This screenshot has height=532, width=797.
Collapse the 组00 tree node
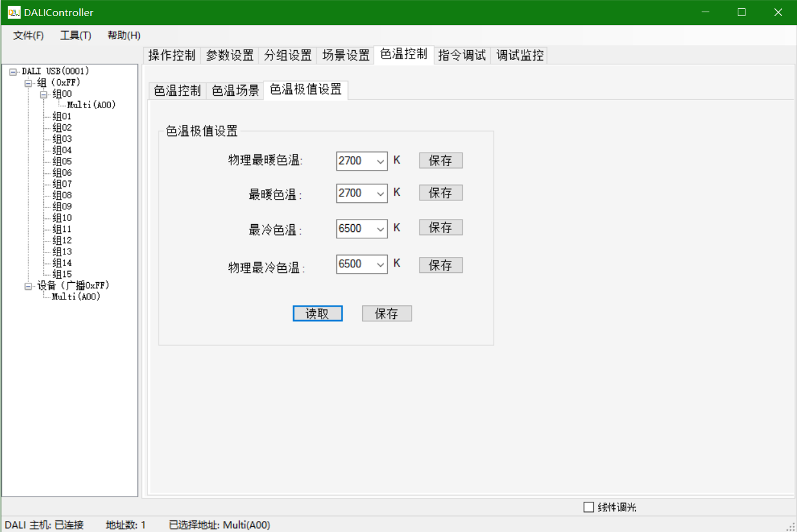click(43, 94)
